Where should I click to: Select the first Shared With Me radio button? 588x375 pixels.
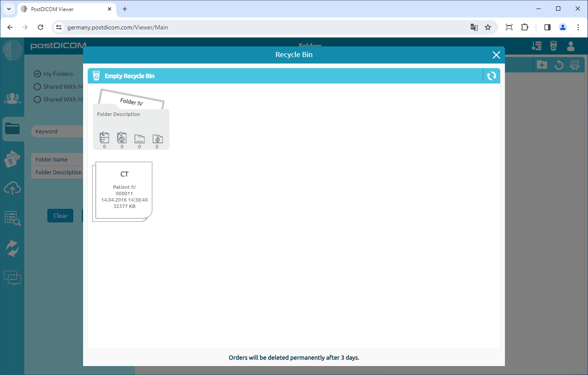tap(37, 86)
